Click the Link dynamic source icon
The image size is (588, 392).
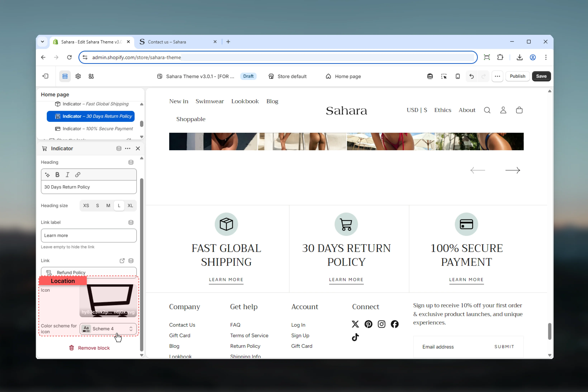pyautogui.click(x=131, y=261)
